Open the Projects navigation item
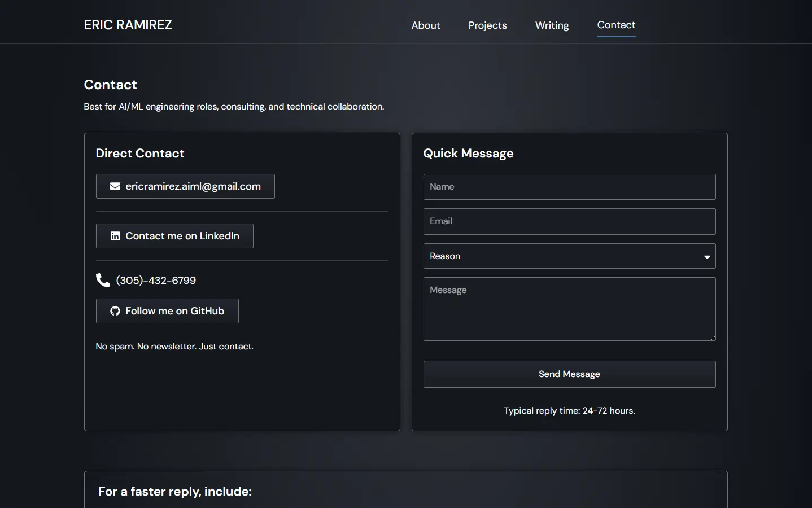 pos(487,25)
